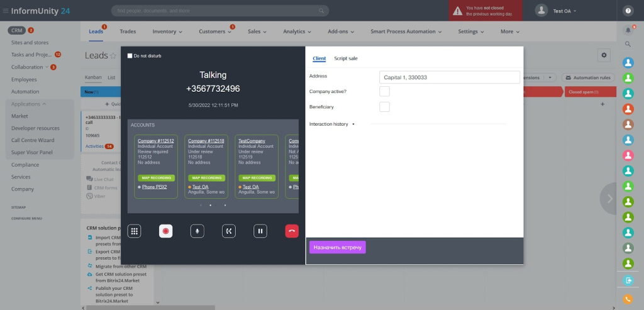Open the Trades tab
Image resolution: width=644 pixels, height=310 pixels.
pyautogui.click(x=128, y=31)
